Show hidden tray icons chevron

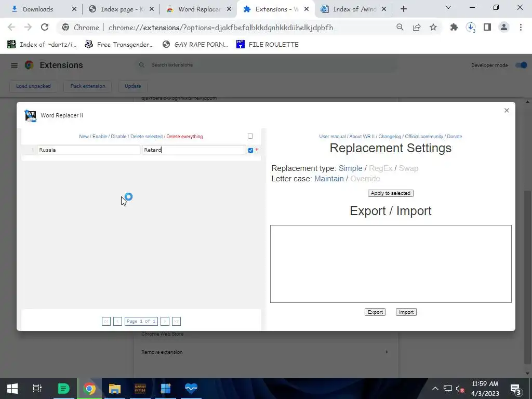435,389
